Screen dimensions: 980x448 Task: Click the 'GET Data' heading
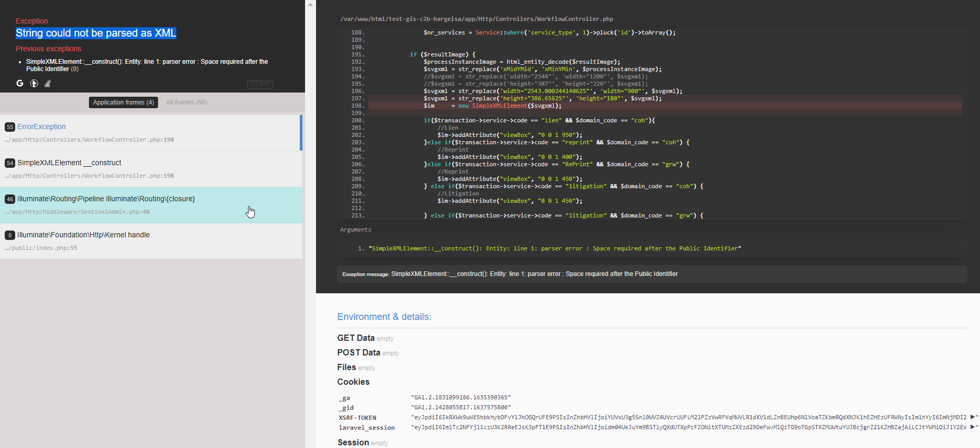click(x=356, y=338)
